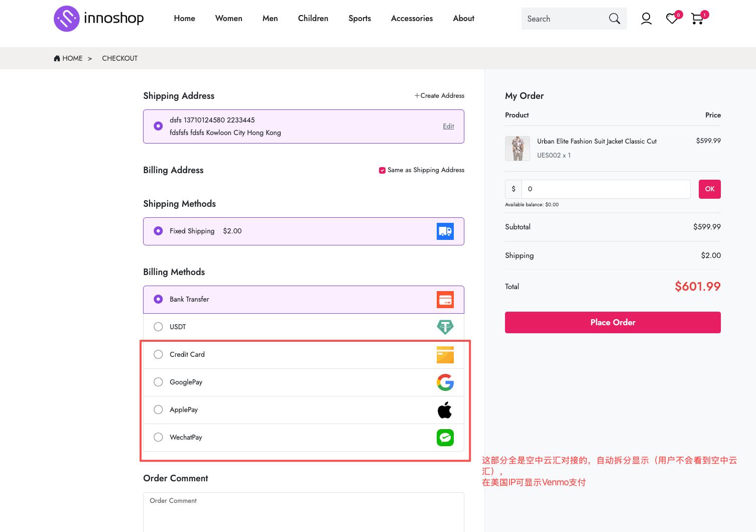Choose the USDT radio button
The height and width of the screenshot is (532, 756).
pyautogui.click(x=158, y=327)
